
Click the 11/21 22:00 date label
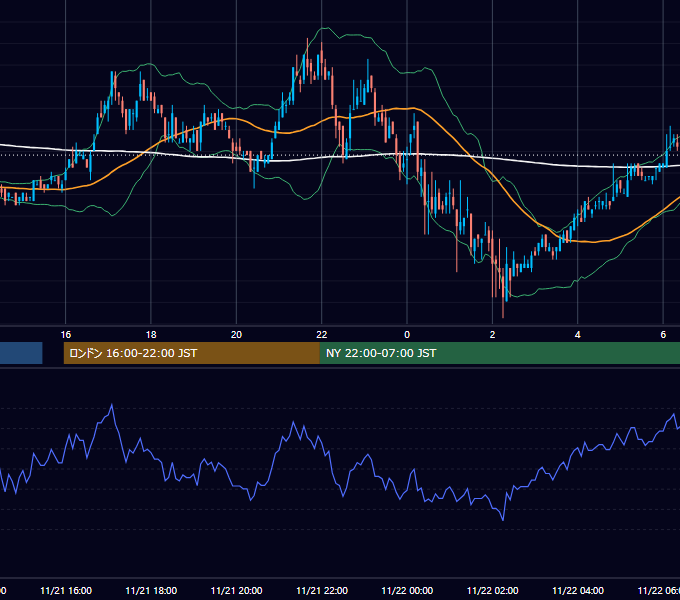point(322,590)
